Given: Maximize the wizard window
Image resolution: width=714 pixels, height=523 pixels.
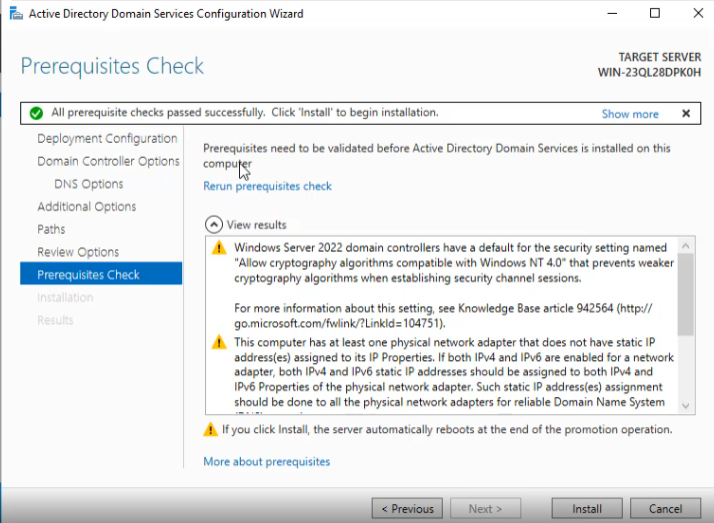Looking at the screenshot, I should pos(655,13).
